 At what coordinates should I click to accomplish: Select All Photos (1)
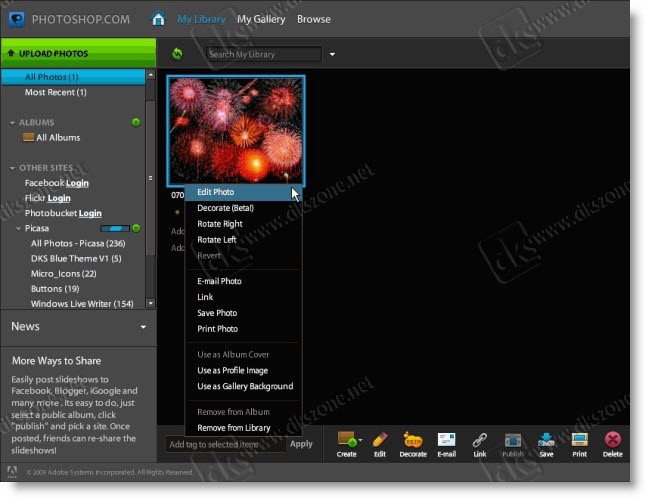point(73,77)
